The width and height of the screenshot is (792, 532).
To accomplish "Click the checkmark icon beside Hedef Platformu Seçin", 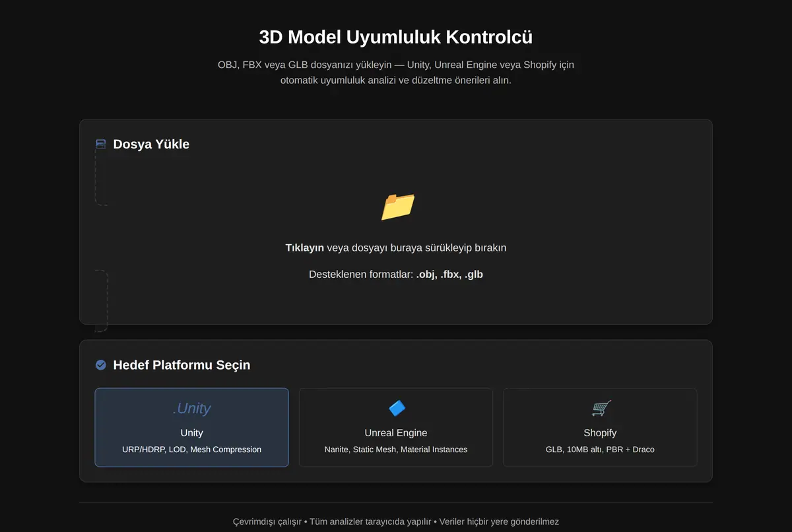I will 101,364.
